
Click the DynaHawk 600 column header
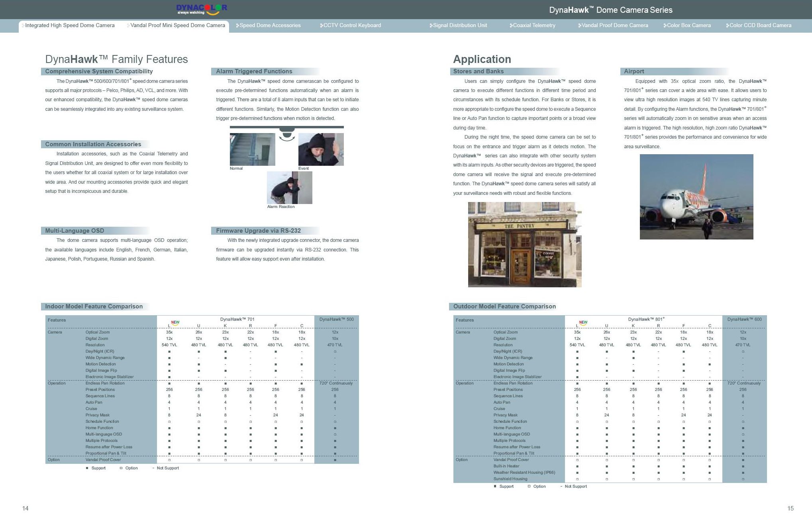(x=744, y=319)
